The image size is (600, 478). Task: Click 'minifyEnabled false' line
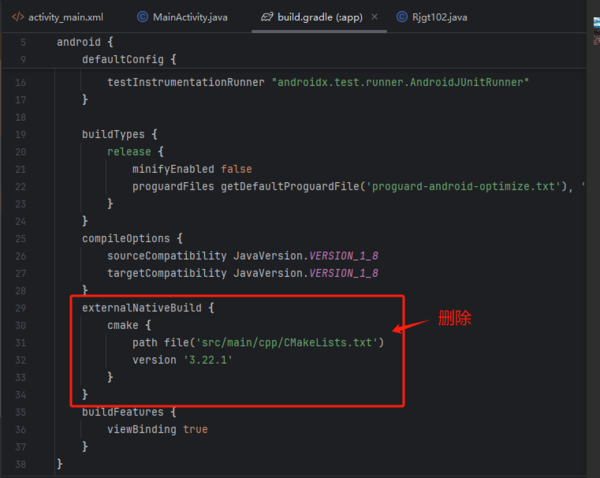[192, 169]
